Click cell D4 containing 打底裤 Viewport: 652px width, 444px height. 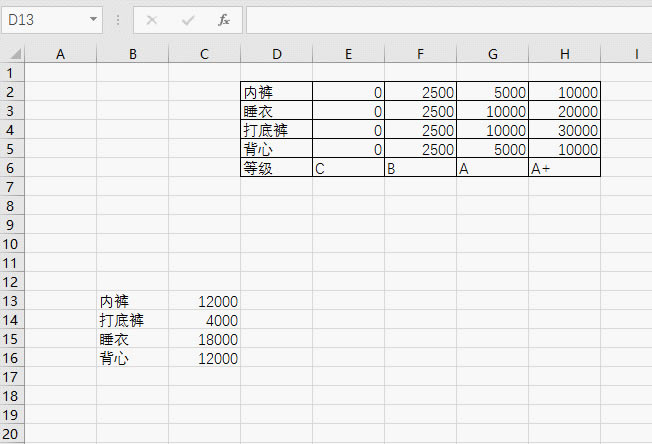[x=277, y=130]
